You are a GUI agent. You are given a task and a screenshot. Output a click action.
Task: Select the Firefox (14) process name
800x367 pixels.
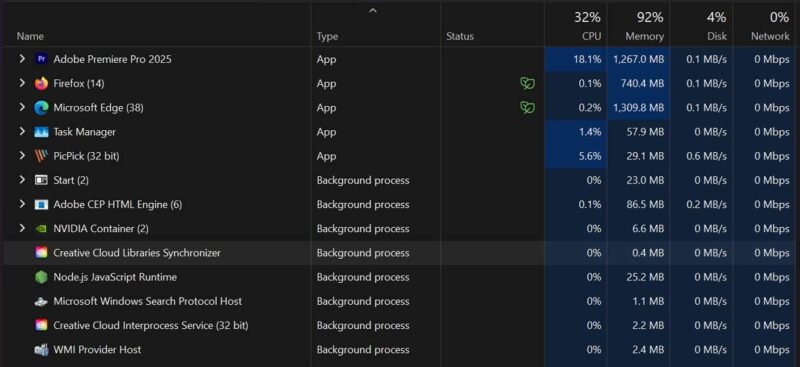[79, 83]
